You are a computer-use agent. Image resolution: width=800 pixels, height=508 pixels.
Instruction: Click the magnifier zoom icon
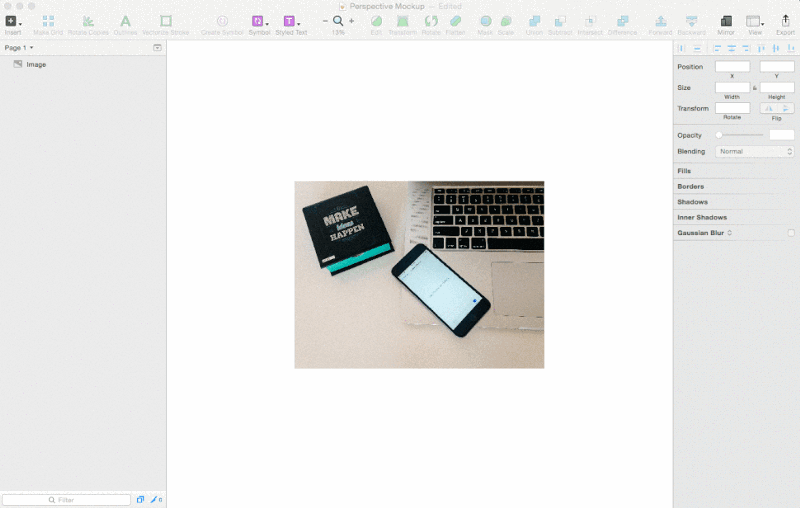338,21
